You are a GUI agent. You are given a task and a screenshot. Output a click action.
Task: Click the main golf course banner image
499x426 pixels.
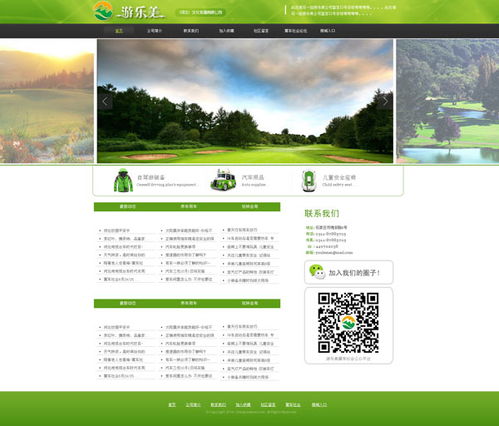(245, 101)
